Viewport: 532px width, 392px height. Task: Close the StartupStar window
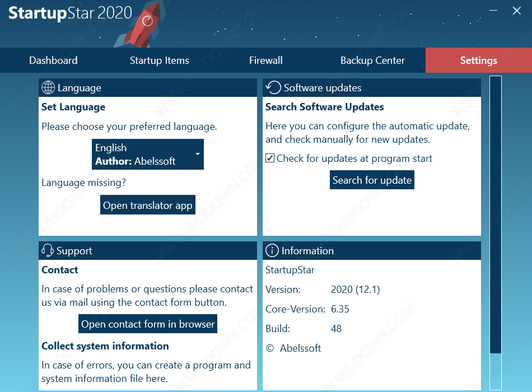[x=517, y=11]
